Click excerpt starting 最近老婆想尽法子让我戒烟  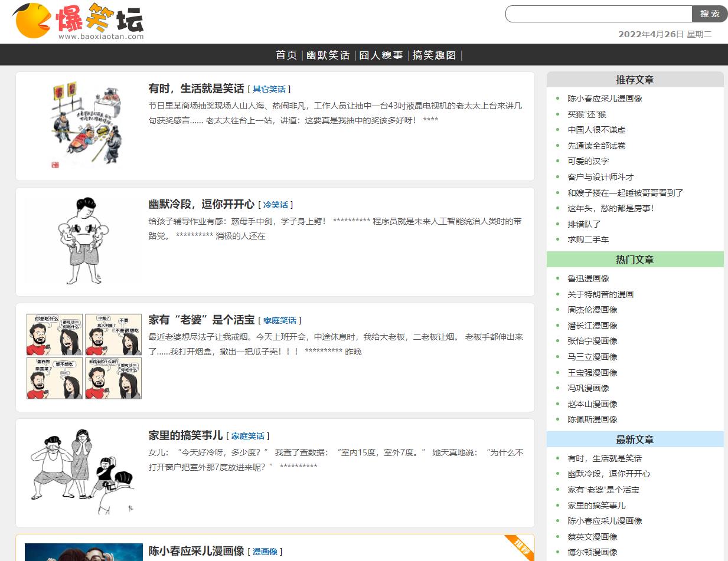pyautogui.click(x=335, y=345)
